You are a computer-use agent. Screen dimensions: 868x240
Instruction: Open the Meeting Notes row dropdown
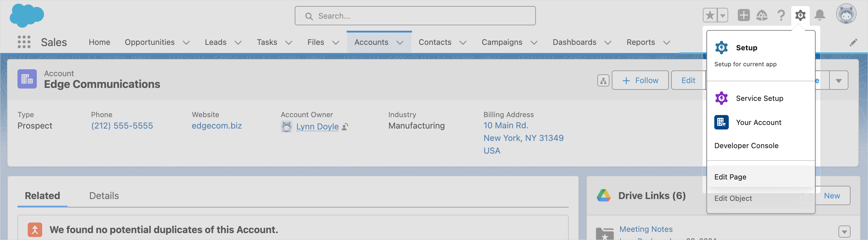pyautogui.click(x=844, y=231)
